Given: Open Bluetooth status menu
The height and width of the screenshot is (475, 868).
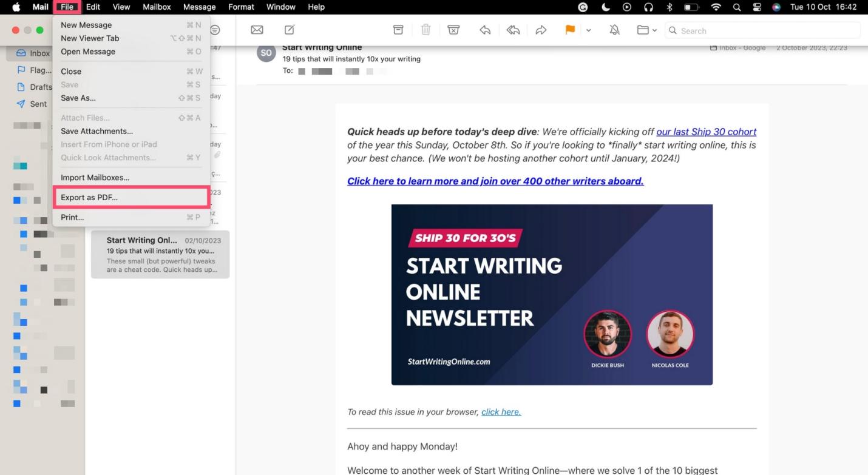Looking at the screenshot, I should coord(670,7).
